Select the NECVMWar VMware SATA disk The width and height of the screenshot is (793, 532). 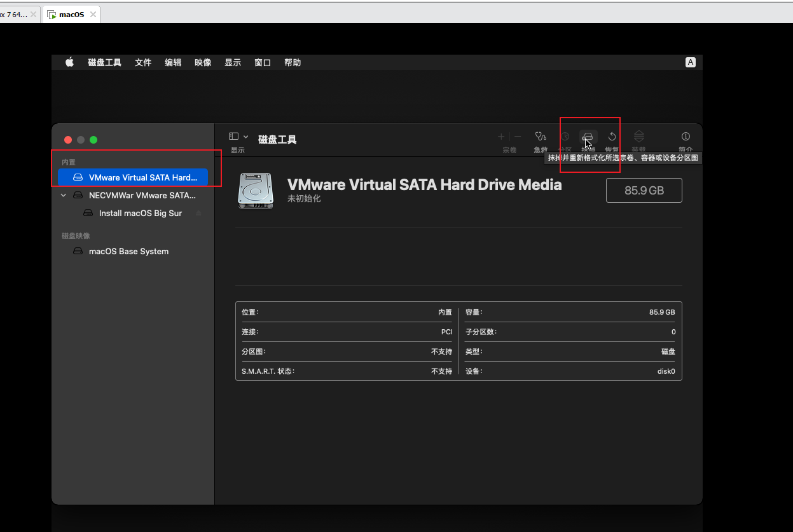coord(133,195)
